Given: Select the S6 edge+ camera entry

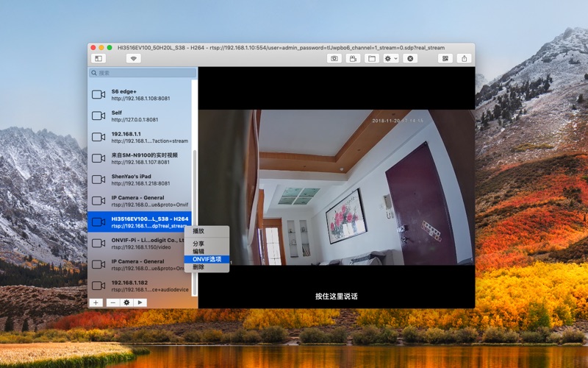Looking at the screenshot, I should (x=140, y=94).
